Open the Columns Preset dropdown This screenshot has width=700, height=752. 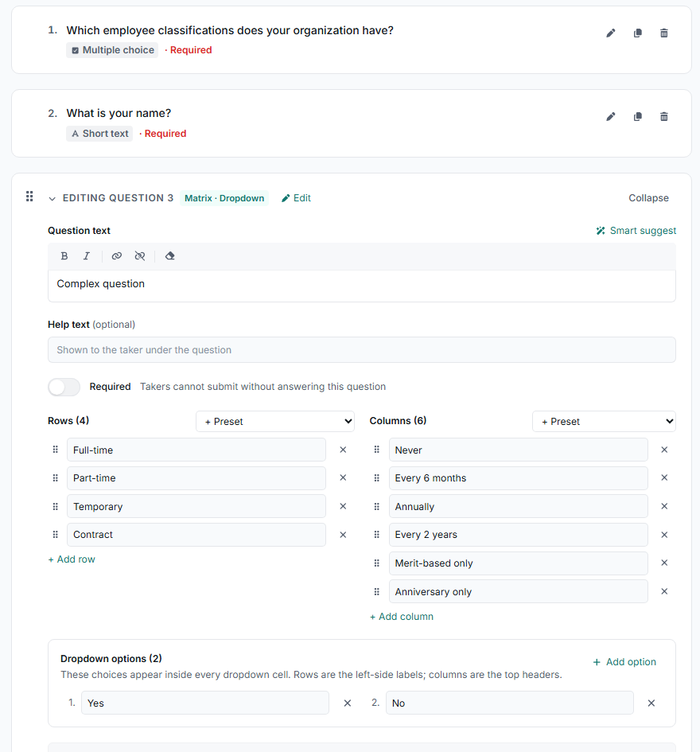pos(604,422)
